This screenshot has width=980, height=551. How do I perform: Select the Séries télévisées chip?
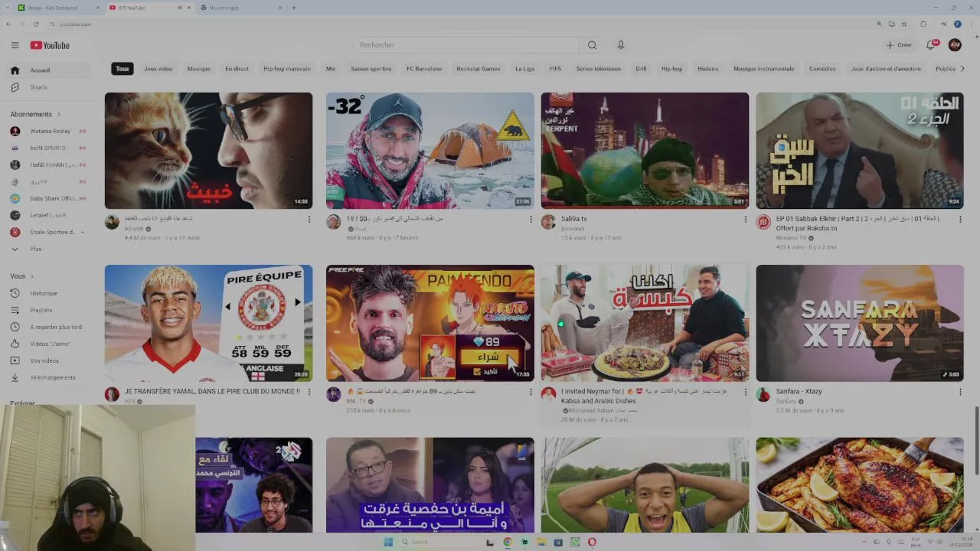(599, 69)
